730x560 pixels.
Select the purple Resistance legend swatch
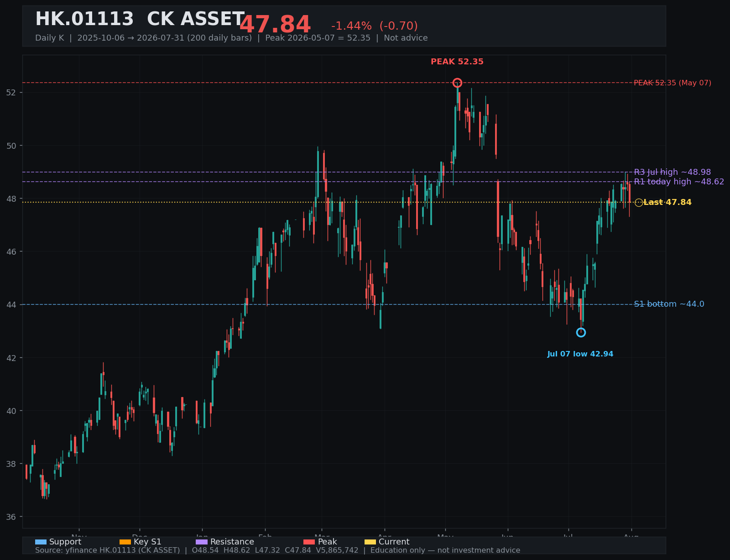point(202,542)
